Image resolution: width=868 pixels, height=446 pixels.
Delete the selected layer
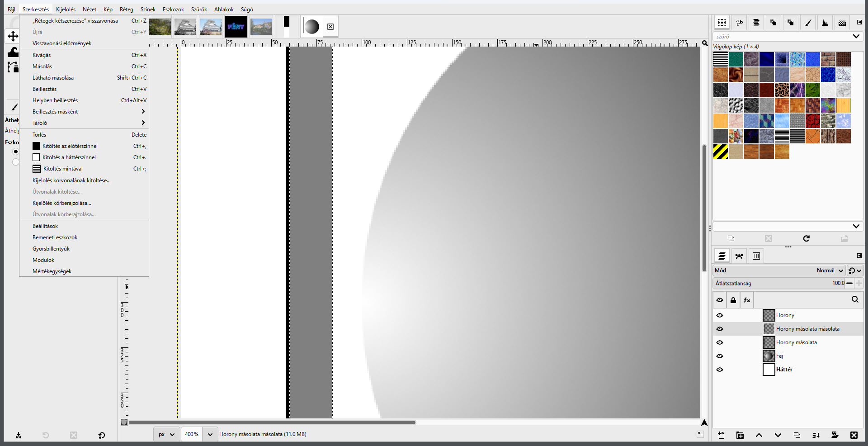854,435
